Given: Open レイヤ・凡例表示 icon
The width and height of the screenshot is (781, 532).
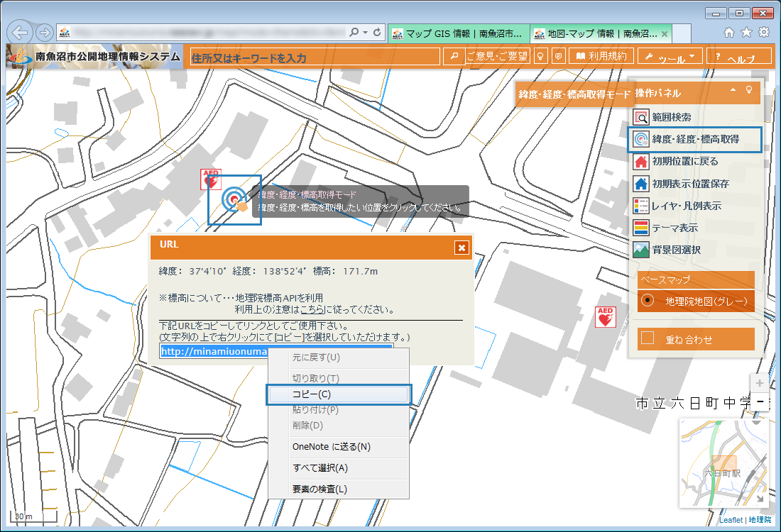Looking at the screenshot, I should [x=641, y=206].
